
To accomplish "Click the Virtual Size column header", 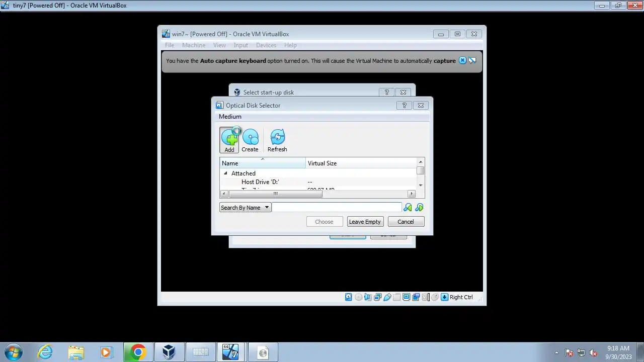I will tap(361, 163).
